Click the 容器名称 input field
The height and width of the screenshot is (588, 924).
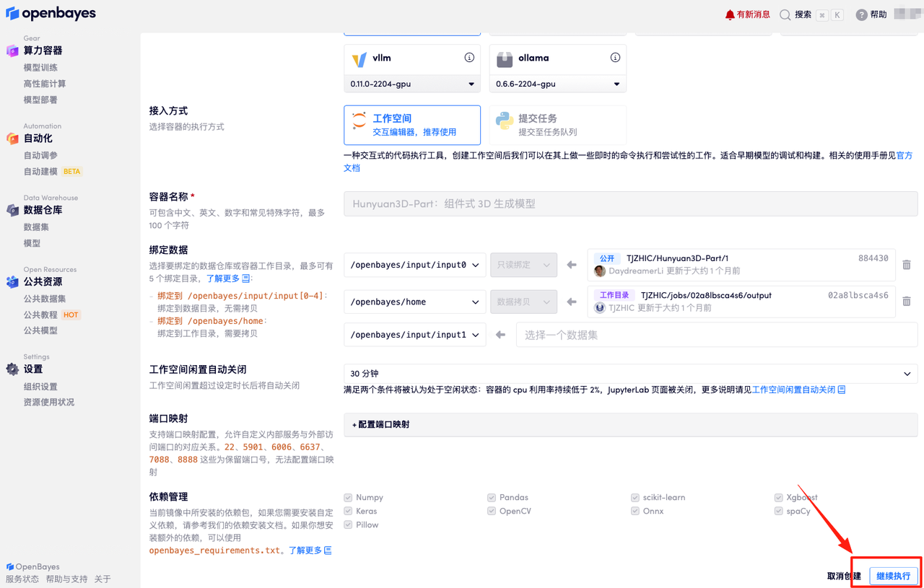click(631, 203)
